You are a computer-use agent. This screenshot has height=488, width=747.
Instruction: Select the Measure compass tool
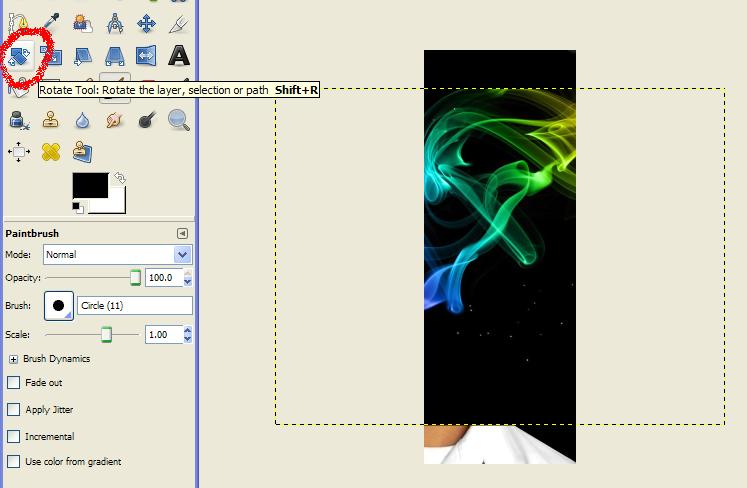(115, 23)
